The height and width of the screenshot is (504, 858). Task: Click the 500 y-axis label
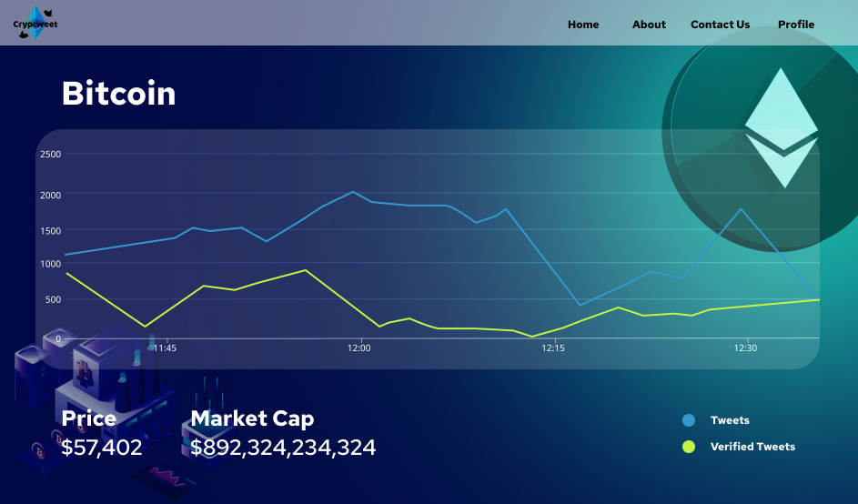tap(53, 299)
